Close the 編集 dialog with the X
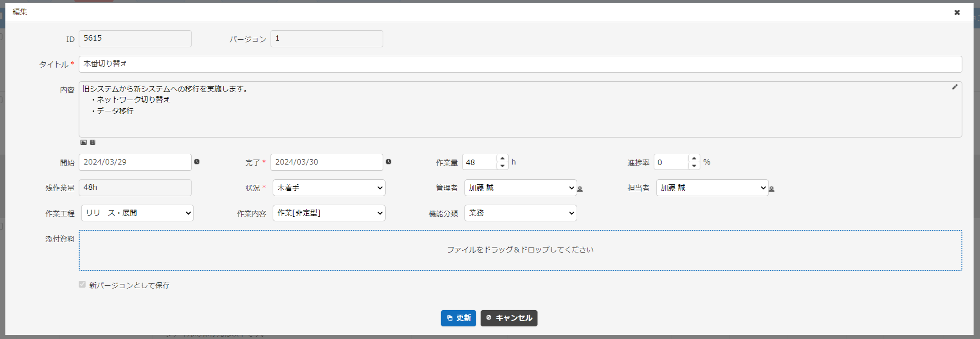Image resolution: width=980 pixels, height=339 pixels. coord(957,13)
